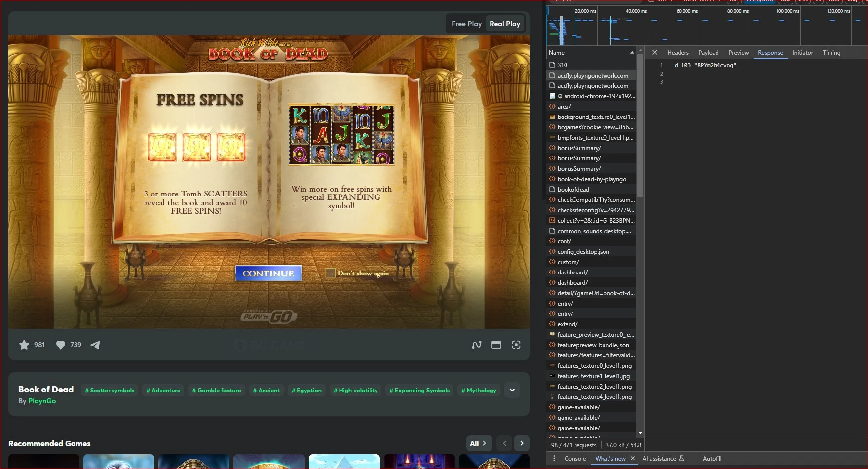Select the Response tab
Image resolution: width=868 pixels, height=469 pixels.
point(770,52)
